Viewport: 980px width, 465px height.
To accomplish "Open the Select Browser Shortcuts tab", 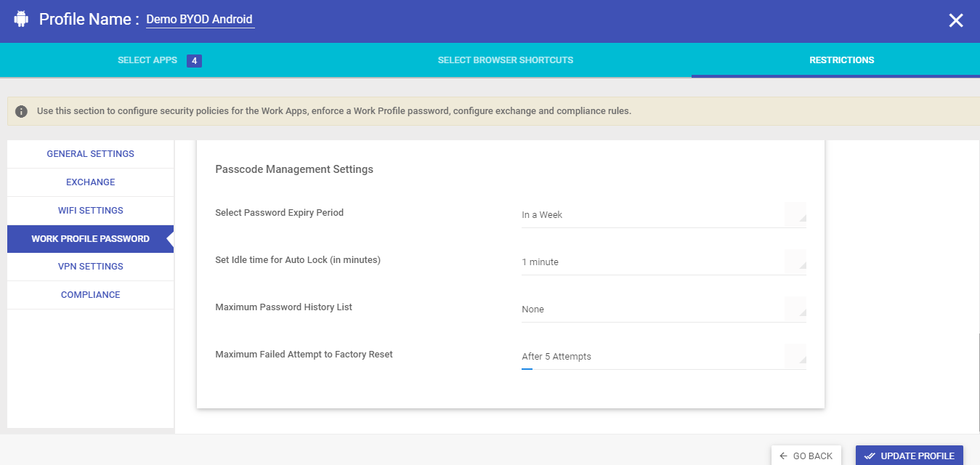I will 506,60.
